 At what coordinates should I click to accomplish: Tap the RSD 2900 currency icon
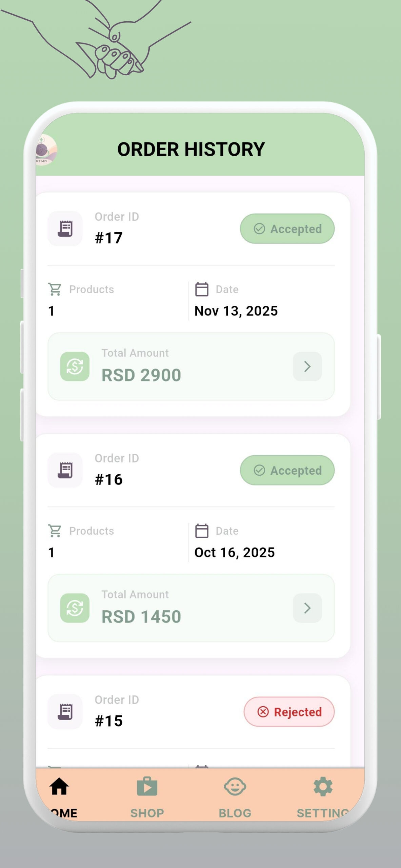tap(75, 367)
